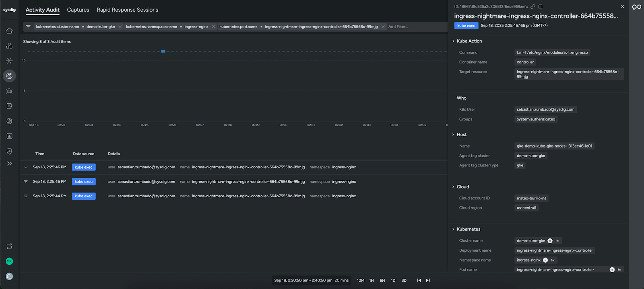Open the time range picker Sep 18, 2:20:50 pm

(x=312, y=281)
